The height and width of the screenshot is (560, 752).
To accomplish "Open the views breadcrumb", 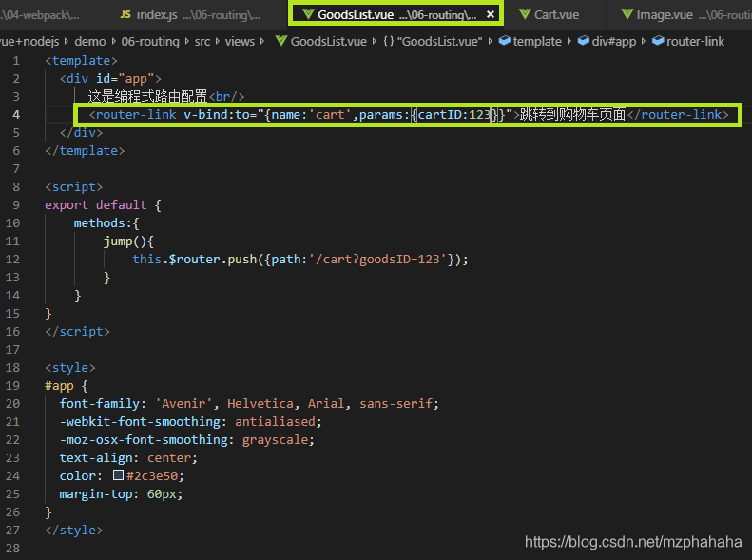I will coord(240,42).
